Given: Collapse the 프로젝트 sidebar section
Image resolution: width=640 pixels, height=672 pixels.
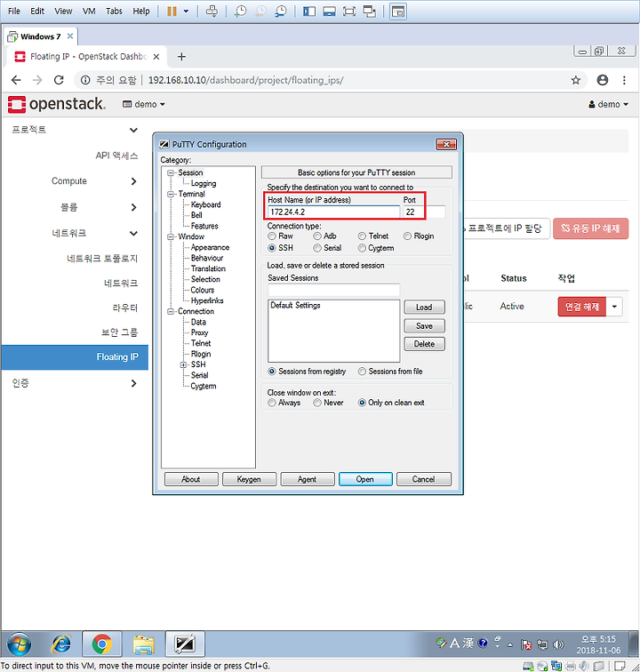Looking at the screenshot, I should coord(75,130).
